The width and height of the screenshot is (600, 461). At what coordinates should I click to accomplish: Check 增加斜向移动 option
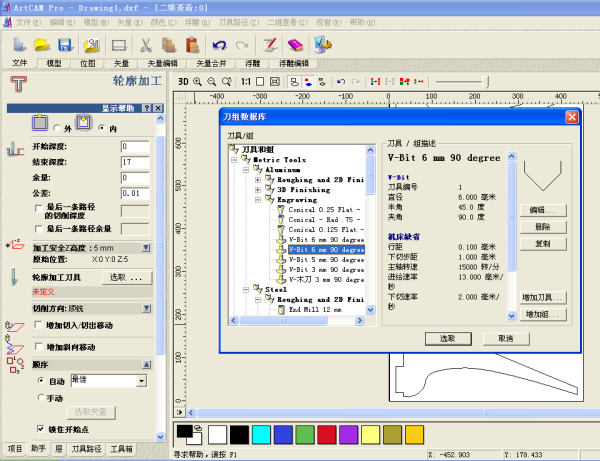(38, 346)
